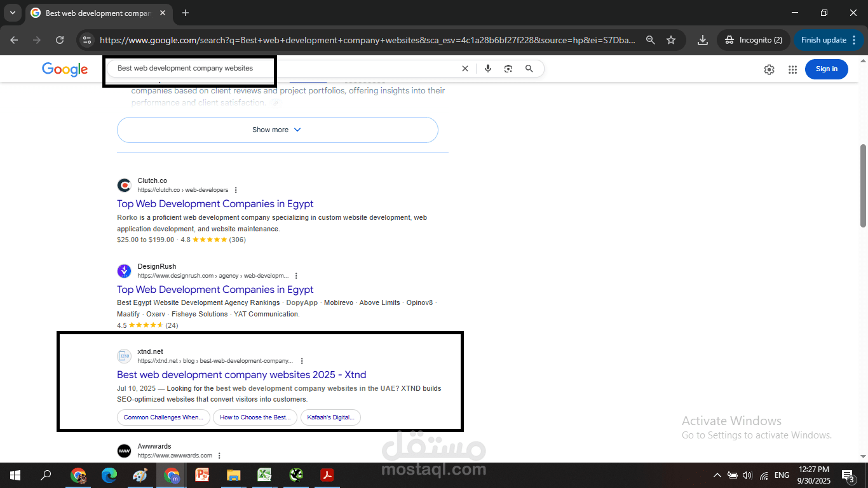The image size is (868, 488).
Task: Show hidden system tray icons
Action: [x=717, y=475]
